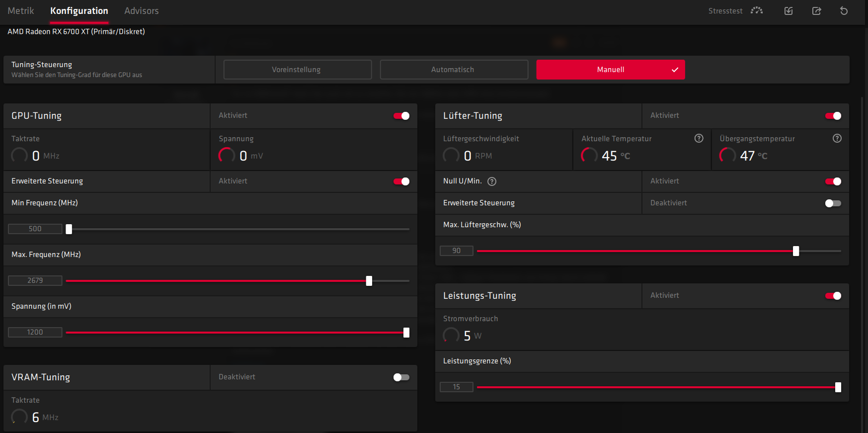Click the Lüftergeschwindigkeit gauge dial
Image resolution: width=868 pixels, height=433 pixels.
coord(451,156)
